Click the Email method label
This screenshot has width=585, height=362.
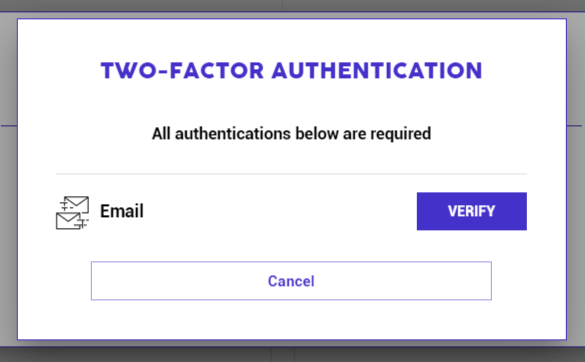coord(122,211)
